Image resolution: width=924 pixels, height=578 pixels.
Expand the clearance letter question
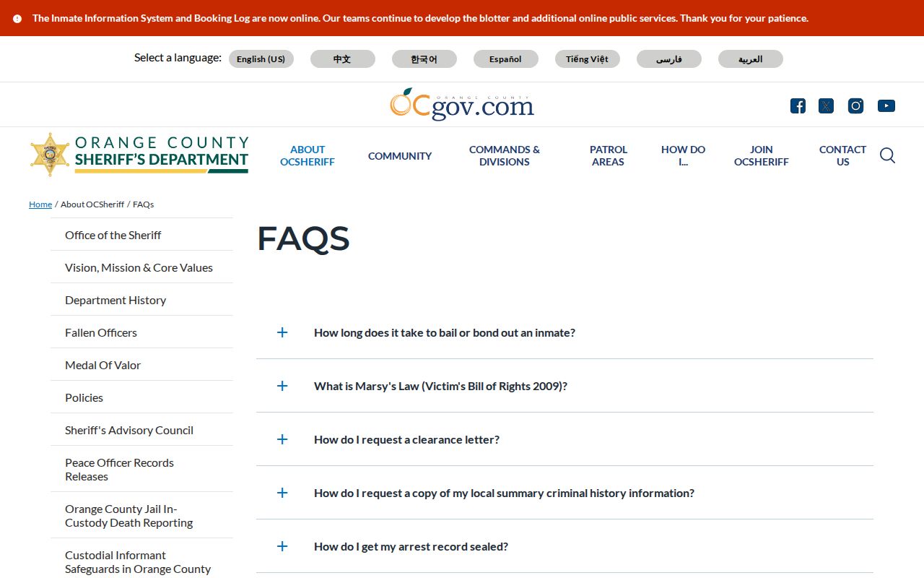pos(565,439)
